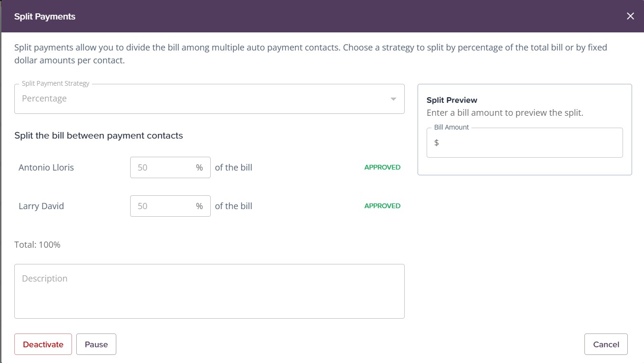Click the Bill Amount input field

528,143
